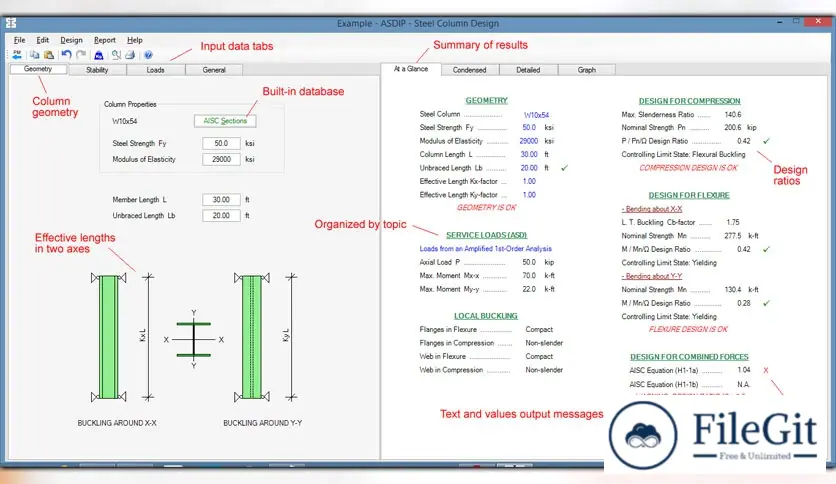
Task: Click the SERVICE LOADS (ASD) heading
Action: (x=486, y=235)
